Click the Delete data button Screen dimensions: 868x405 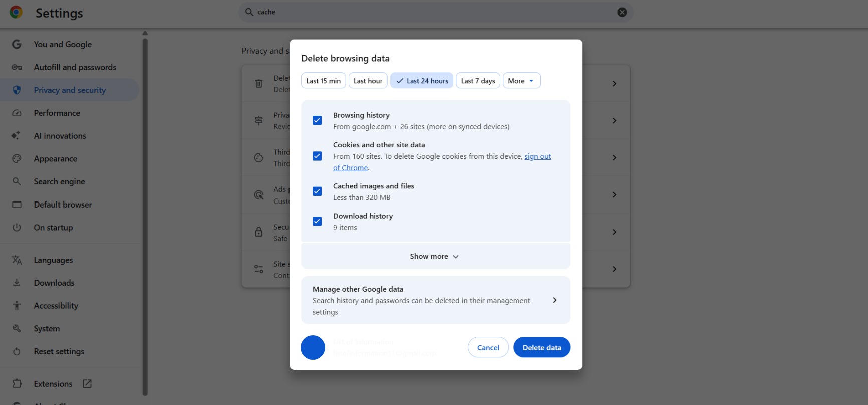point(542,347)
